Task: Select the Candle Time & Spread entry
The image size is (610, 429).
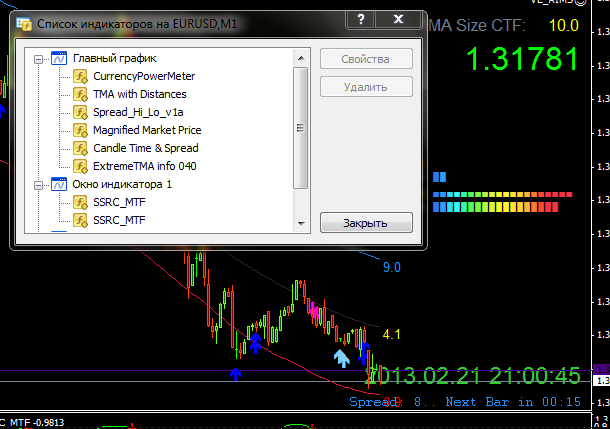Action: [145, 148]
